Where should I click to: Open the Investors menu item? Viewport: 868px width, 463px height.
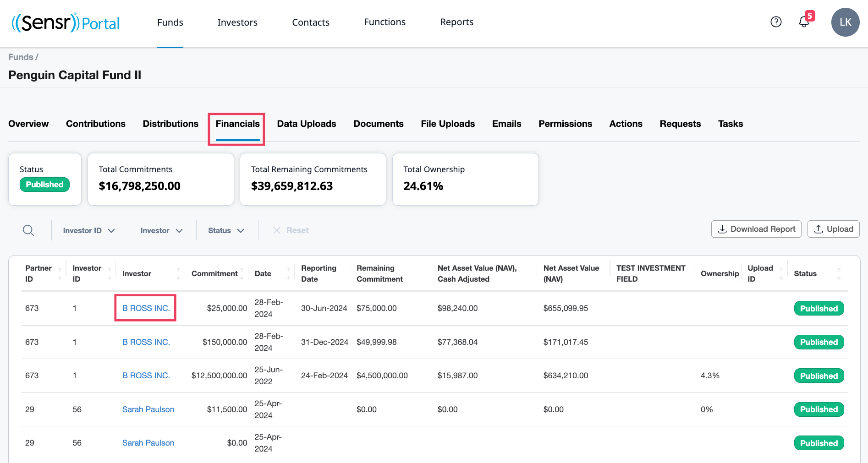coord(237,22)
